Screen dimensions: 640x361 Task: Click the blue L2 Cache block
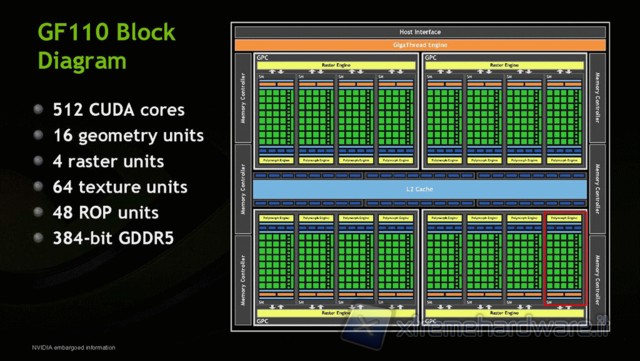(x=420, y=189)
